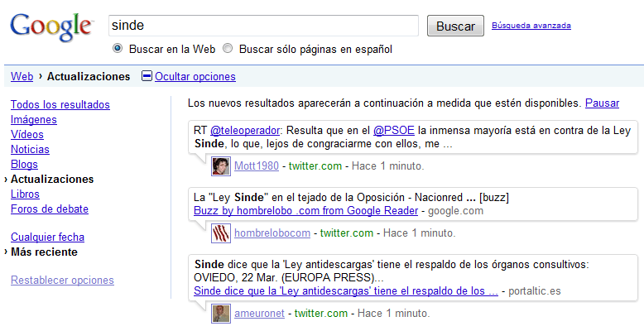Open the @teleoperador mention link
The image size is (644, 331).
point(245,131)
